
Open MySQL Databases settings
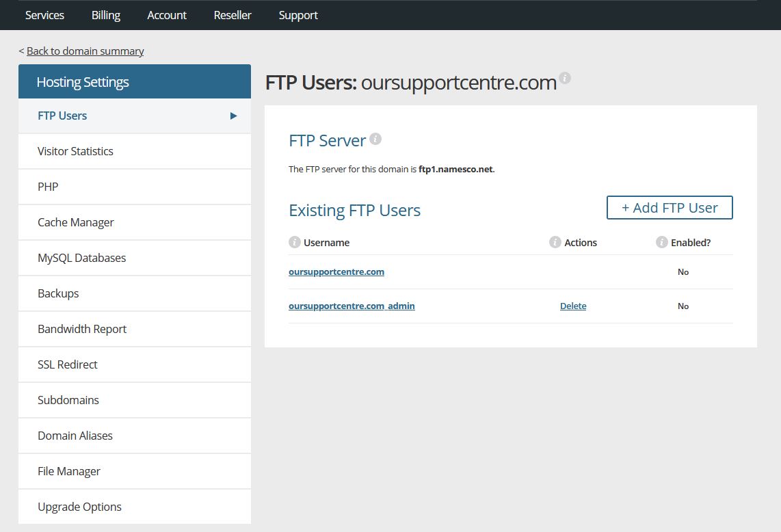tap(81, 258)
